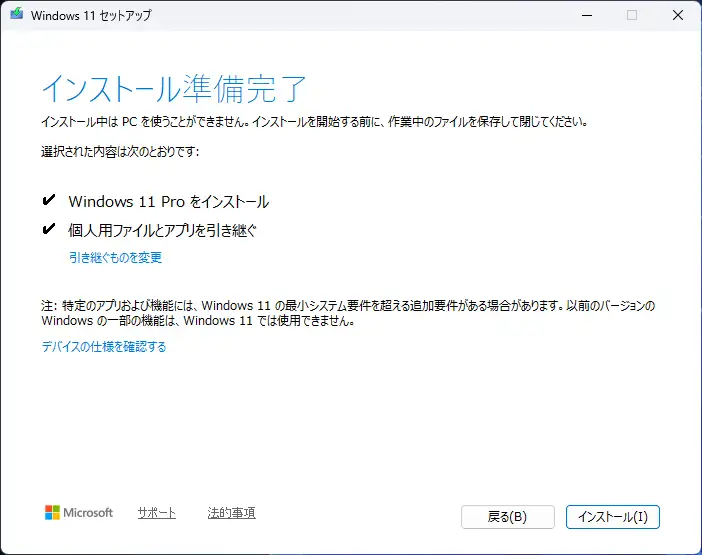Click the Windows 11 Setup title bar icon
This screenshot has width=702, height=555.
tap(17, 16)
